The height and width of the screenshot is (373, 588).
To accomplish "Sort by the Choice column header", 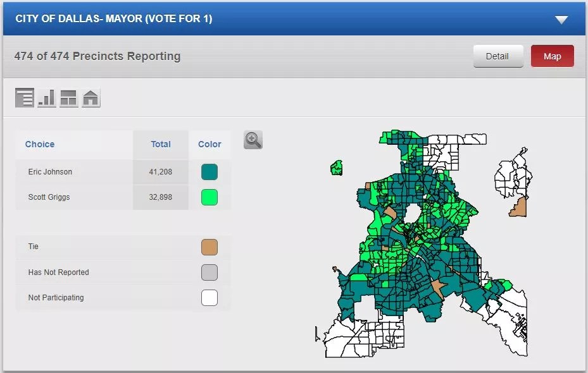I will (40, 144).
